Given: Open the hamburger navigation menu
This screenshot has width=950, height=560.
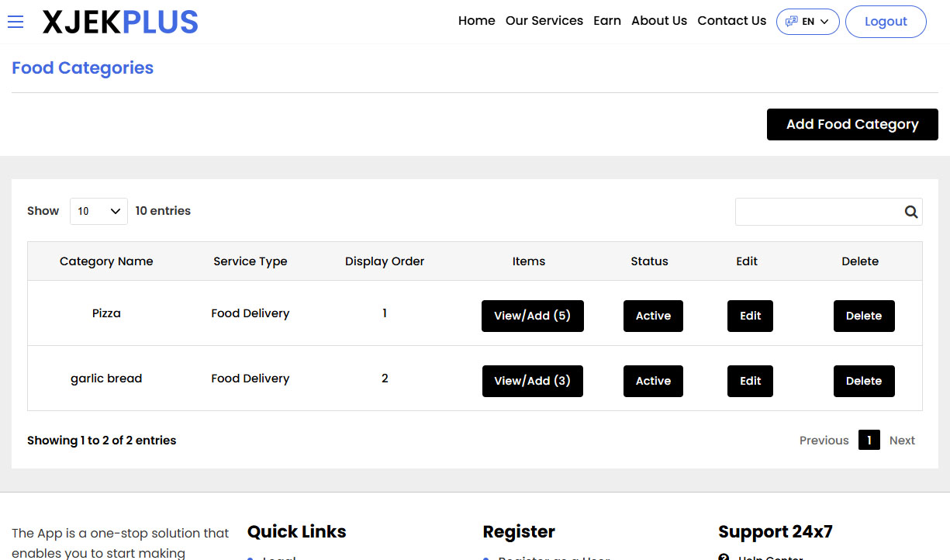Looking at the screenshot, I should 16,22.
